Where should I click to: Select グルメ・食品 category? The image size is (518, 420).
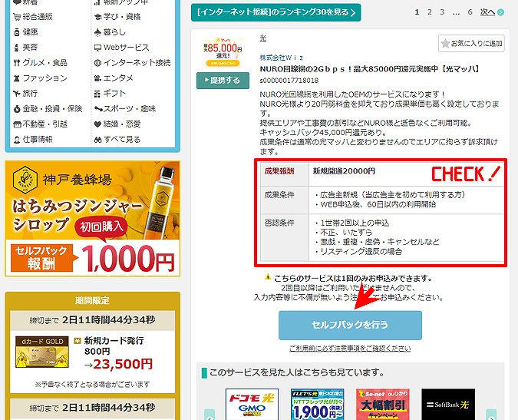click(45, 63)
